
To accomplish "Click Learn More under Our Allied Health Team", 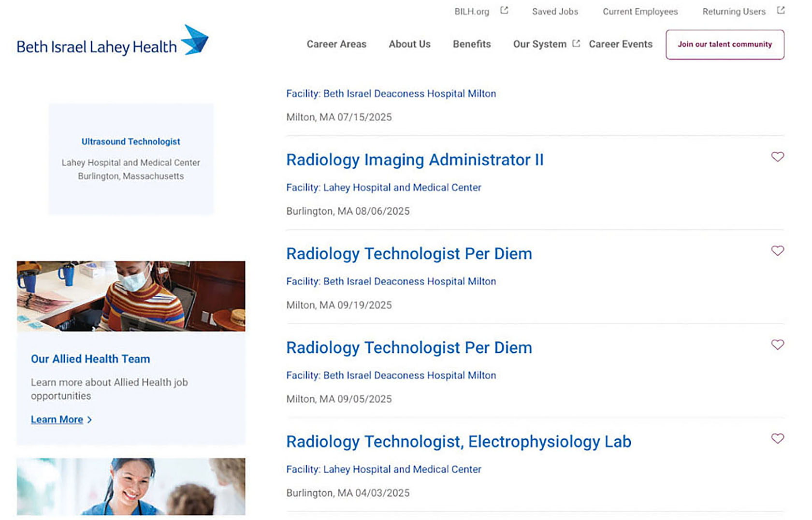I will tap(58, 419).
